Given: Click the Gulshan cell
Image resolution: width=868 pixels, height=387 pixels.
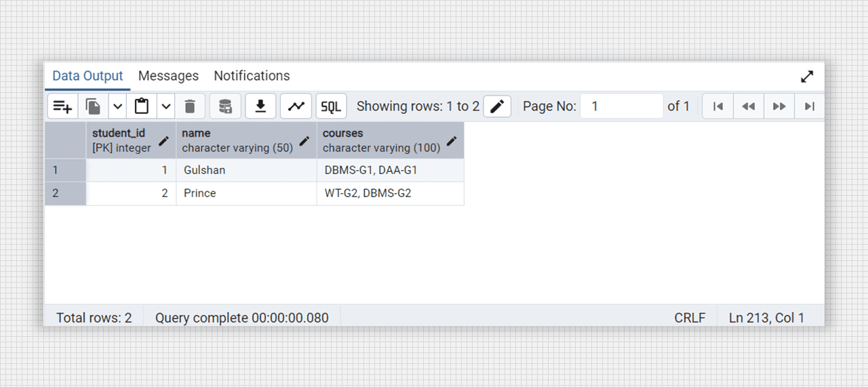Looking at the screenshot, I should click(x=246, y=170).
